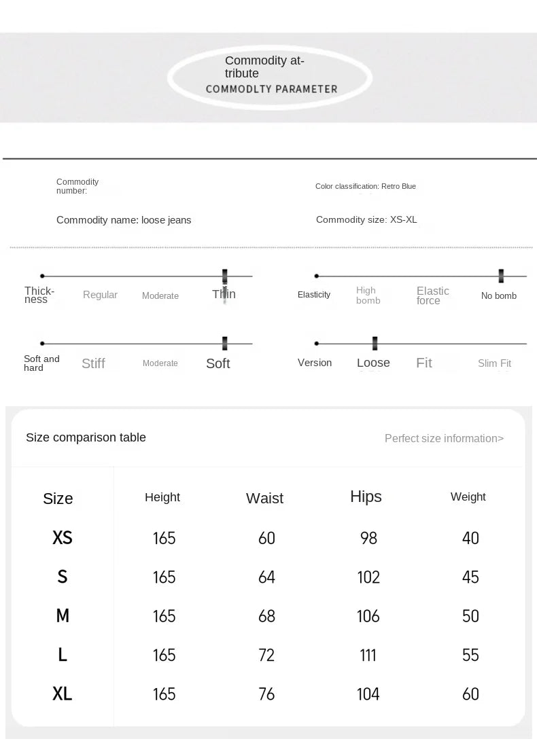Select the XL size row label
Image resolution: width=537 pixels, height=756 pixels.
click(x=63, y=694)
